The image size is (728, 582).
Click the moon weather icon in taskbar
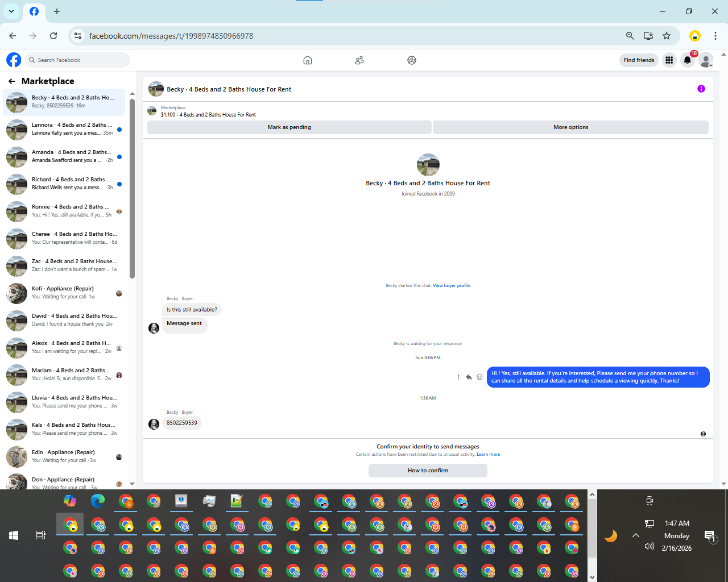click(x=611, y=535)
